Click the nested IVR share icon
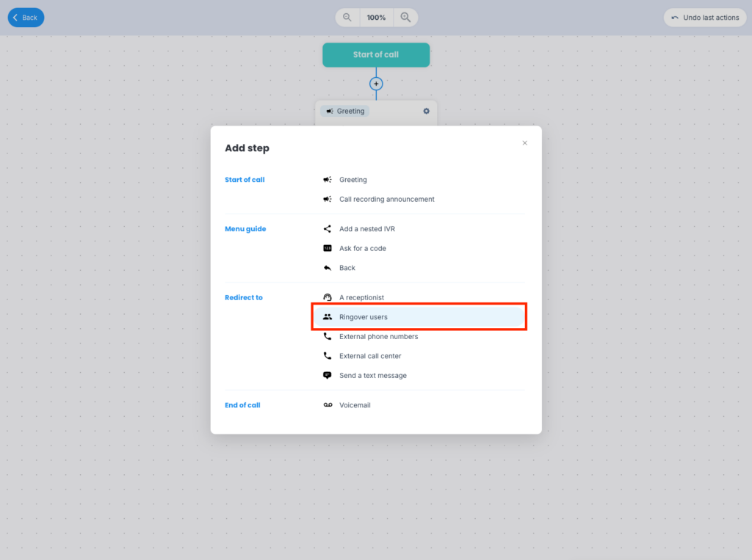The image size is (752, 560). [328, 229]
